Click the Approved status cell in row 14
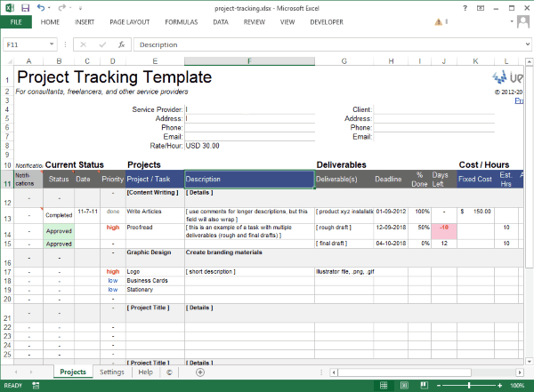Image resolution: width=534 pixels, height=392 pixels. [59, 231]
